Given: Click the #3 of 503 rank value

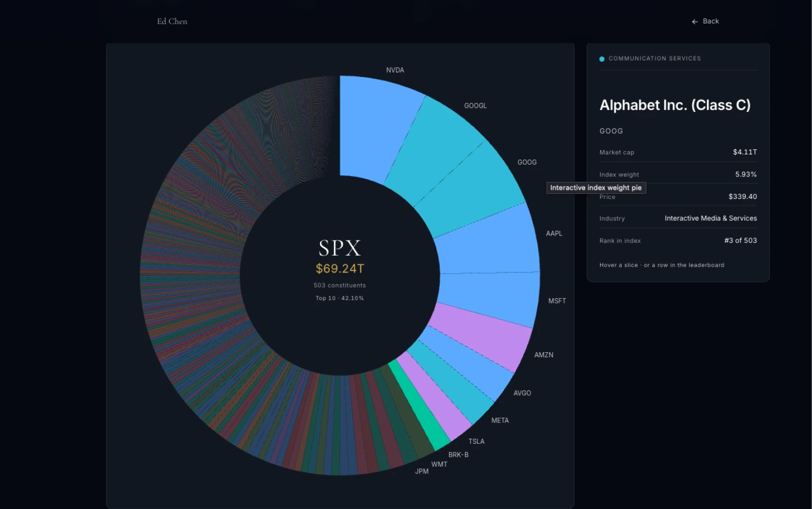Looking at the screenshot, I should point(741,240).
